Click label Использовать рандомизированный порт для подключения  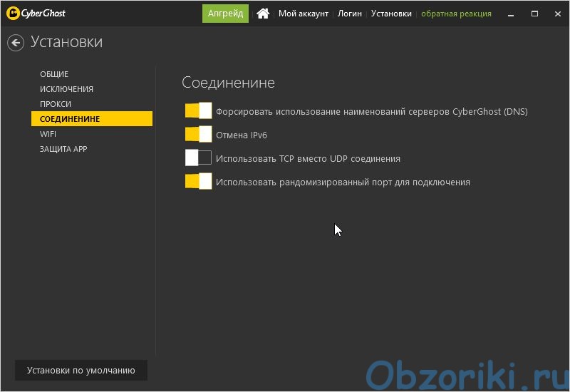click(343, 182)
